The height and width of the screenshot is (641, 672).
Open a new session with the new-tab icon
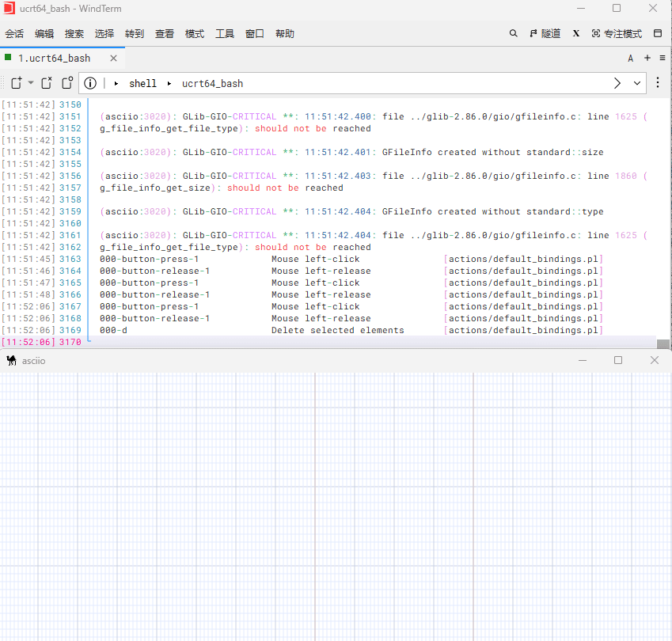click(17, 83)
